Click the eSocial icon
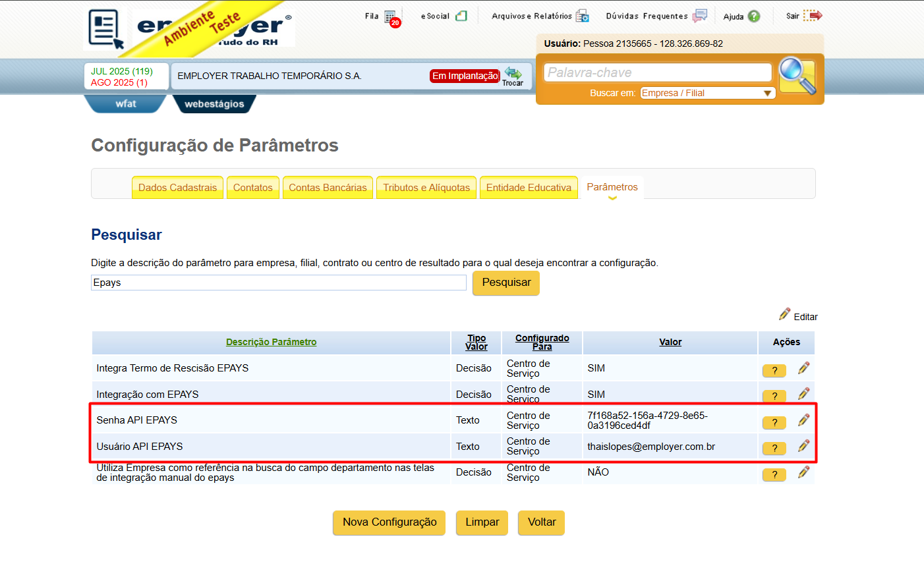924x579 pixels. pyautogui.click(x=461, y=16)
